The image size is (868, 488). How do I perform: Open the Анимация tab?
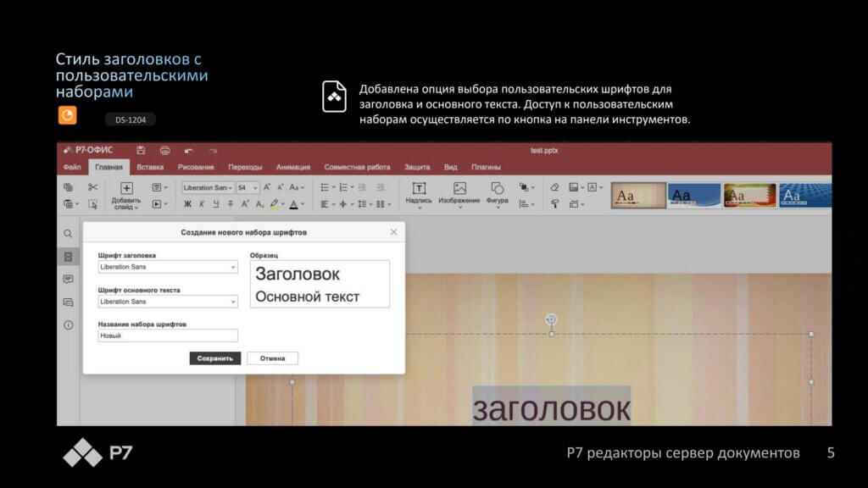click(x=292, y=167)
